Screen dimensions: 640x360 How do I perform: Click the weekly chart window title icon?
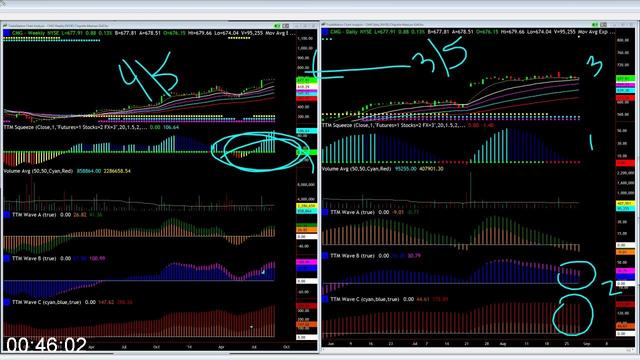5,26
